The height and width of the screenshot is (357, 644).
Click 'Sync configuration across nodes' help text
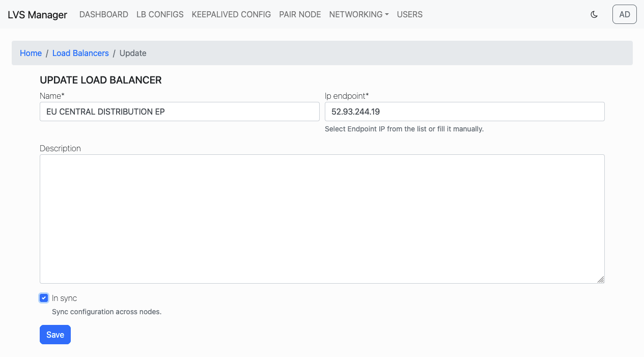[x=107, y=312]
